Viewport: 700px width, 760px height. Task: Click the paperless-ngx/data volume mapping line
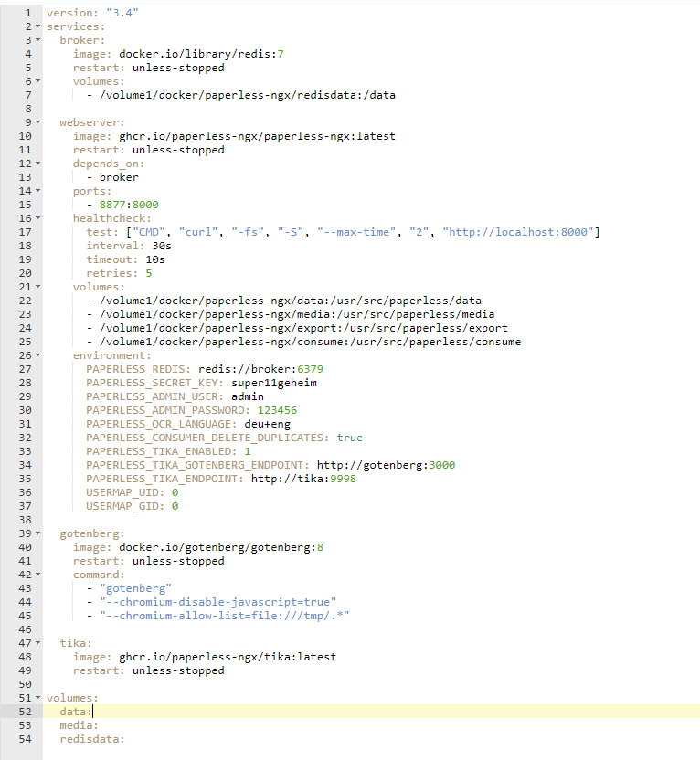point(291,301)
